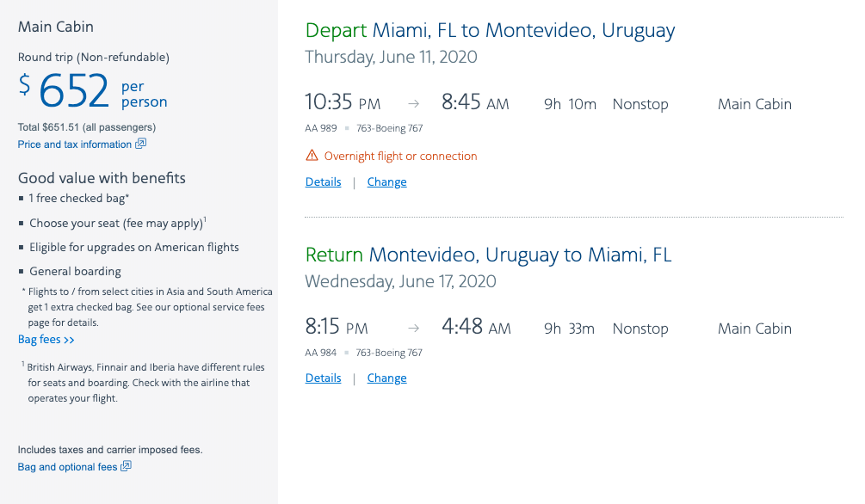Click the arrow between 10:35 PM and 8:45 AM
The width and height of the screenshot is (865, 504).
point(414,104)
